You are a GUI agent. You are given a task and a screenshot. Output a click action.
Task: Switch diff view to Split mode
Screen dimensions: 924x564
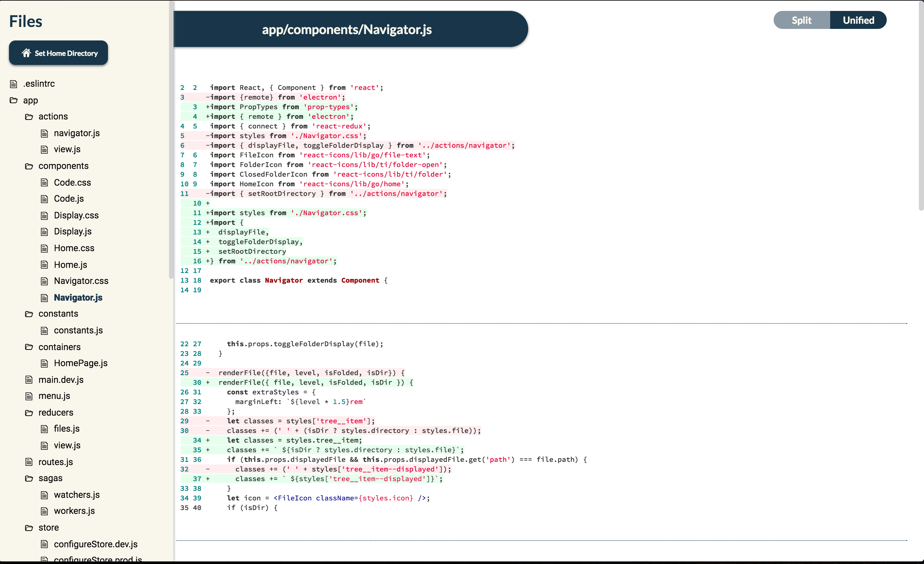point(801,20)
